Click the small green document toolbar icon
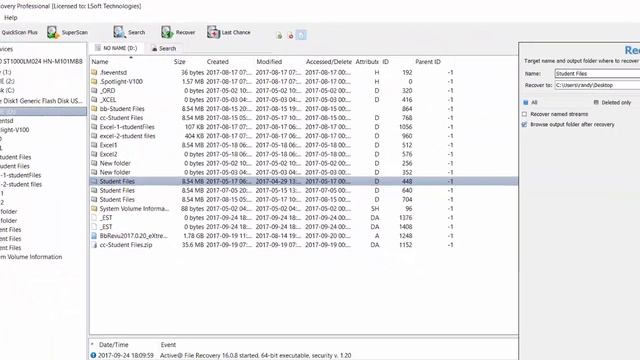The width and height of the screenshot is (640, 360). [279, 36]
